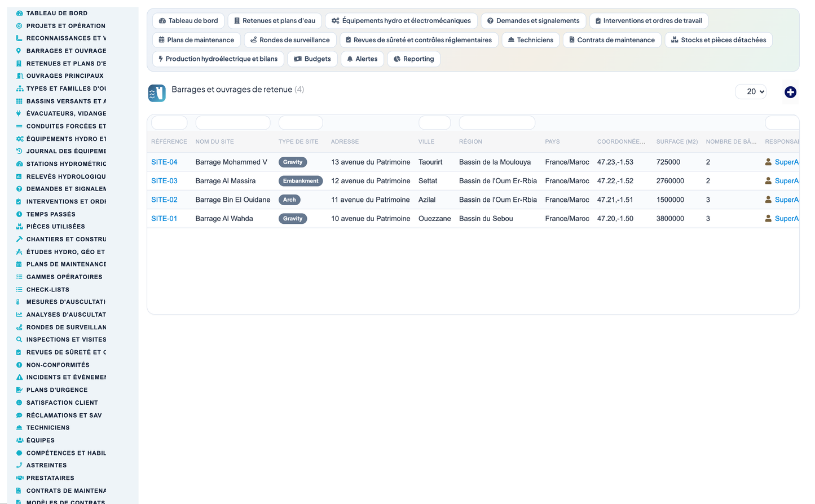The image size is (815, 504).
Task: Sort by the Adresse column header
Action: [345, 142]
